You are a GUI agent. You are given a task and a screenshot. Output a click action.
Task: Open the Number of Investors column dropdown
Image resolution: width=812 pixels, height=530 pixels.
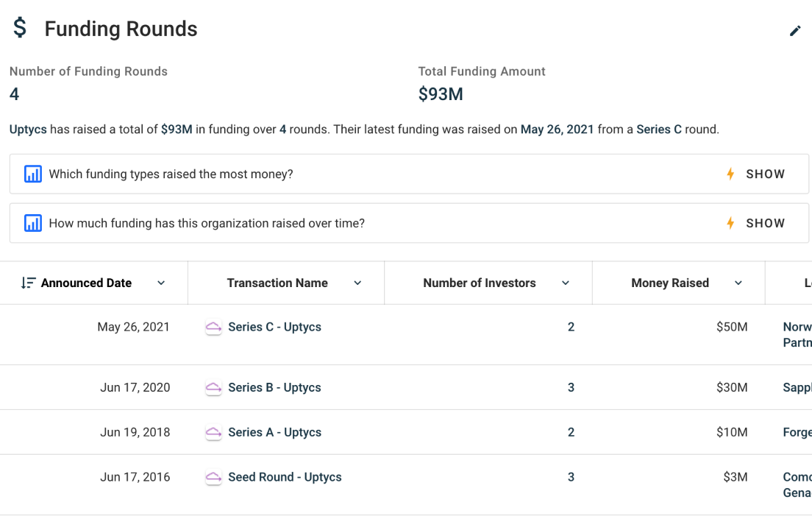coord(566,283)
